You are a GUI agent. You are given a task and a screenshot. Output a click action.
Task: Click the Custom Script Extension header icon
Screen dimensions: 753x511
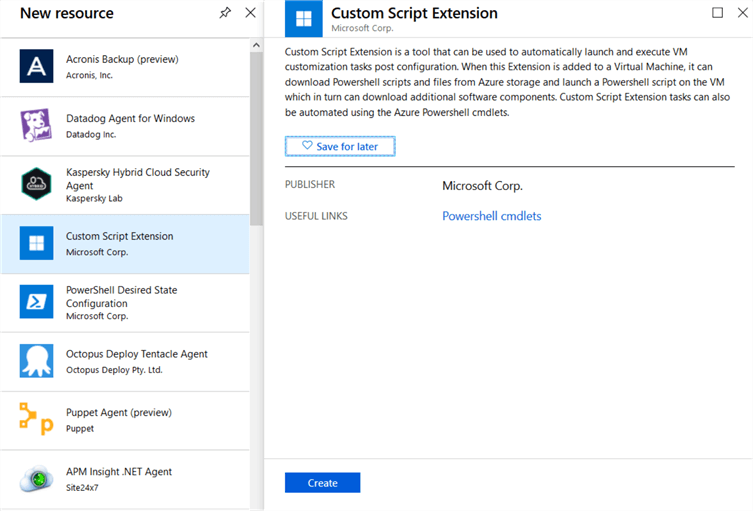pos(304,19)
